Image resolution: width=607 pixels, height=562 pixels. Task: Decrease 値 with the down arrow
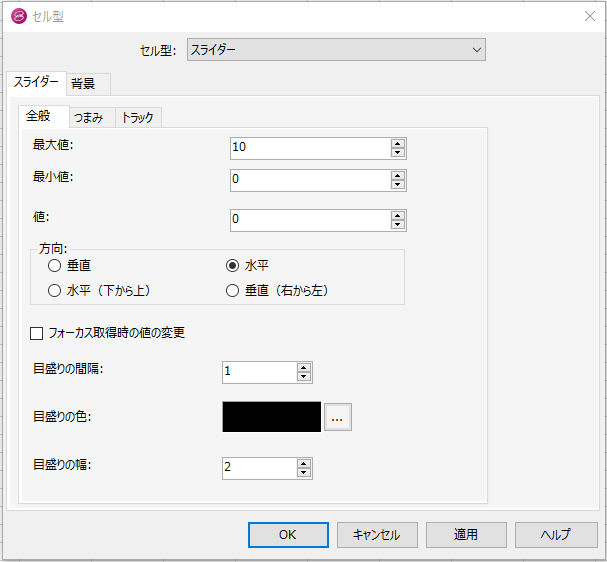click(398, 225)
